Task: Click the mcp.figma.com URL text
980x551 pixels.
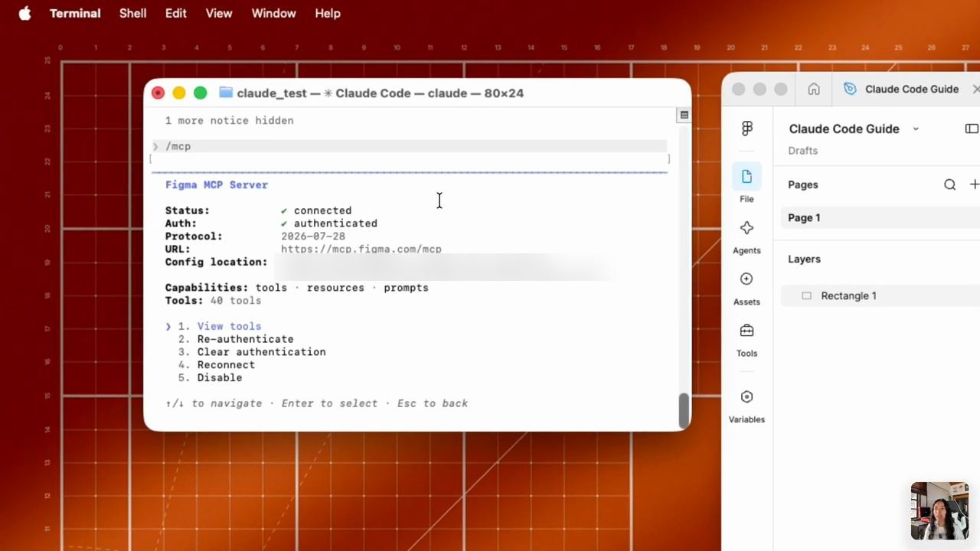Action: tap(361, 249)
